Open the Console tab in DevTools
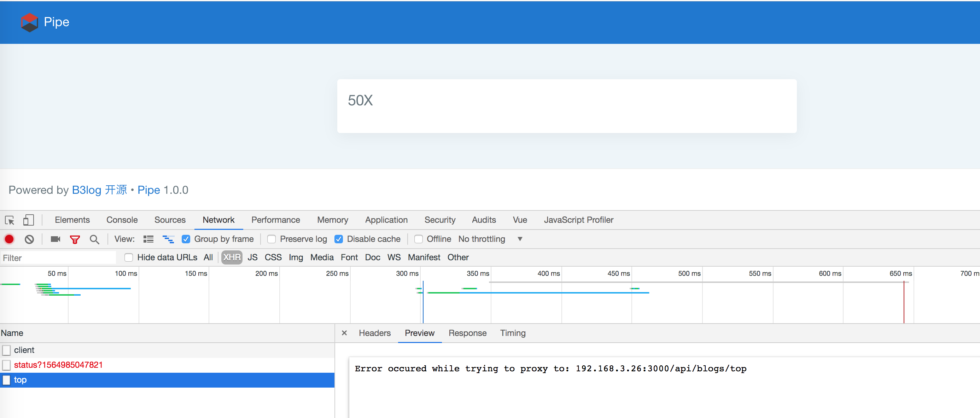The width and height of the screenshot is (980, 418). pyautogui.click(x=122, y=220)
